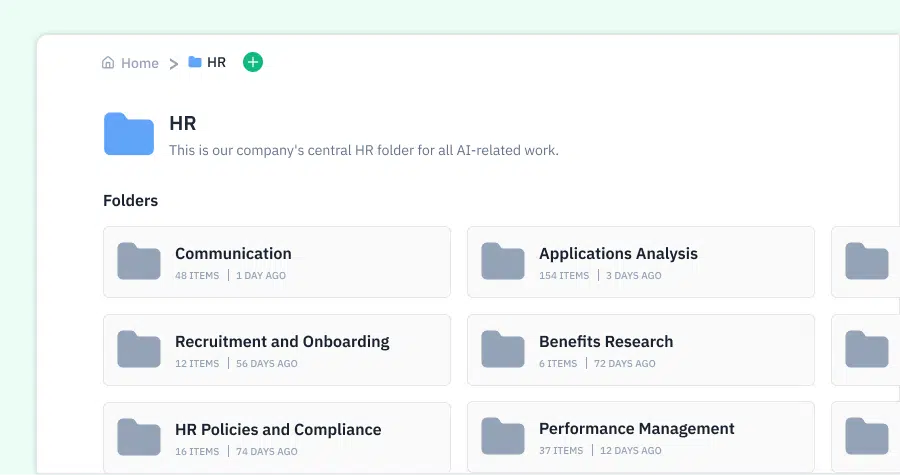Click the blue HR folder icon in breadcrumb
900x475 pixels.
point(195,62)
